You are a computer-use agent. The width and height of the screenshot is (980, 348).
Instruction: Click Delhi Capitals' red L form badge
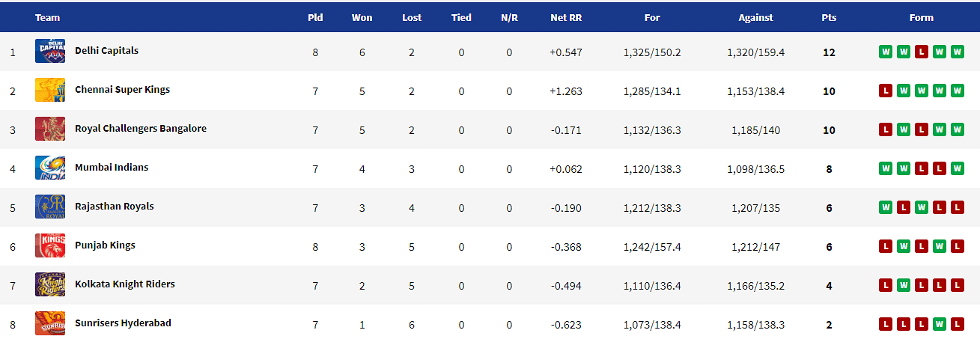coord(922,52)
